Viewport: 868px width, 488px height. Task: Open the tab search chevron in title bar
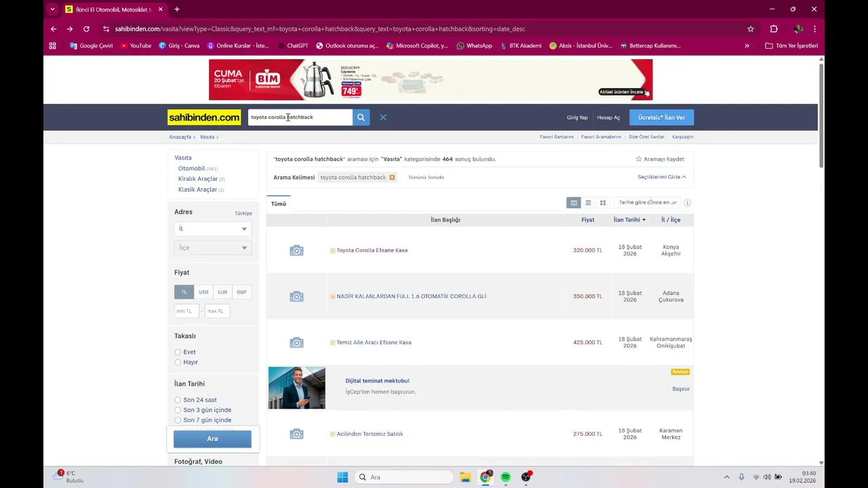tap(52, 9)
